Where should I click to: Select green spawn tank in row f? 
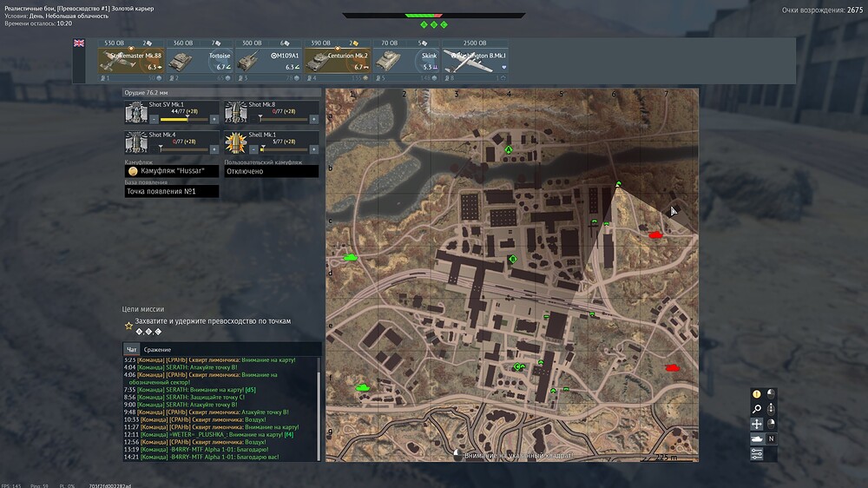(x=362, y=387)
